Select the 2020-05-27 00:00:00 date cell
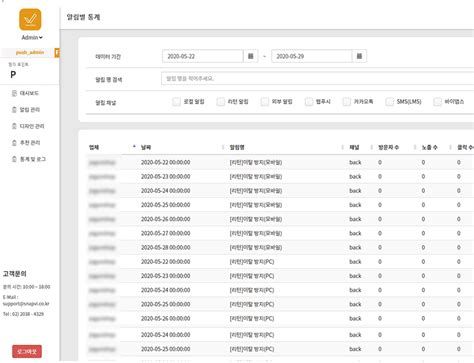The image size is (474, 363). tap(165, 233)
